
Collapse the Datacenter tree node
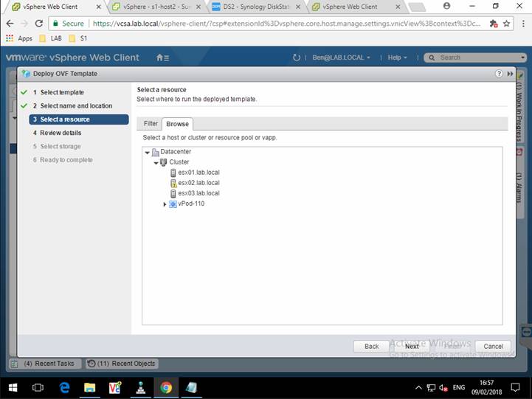coord(148,153)
